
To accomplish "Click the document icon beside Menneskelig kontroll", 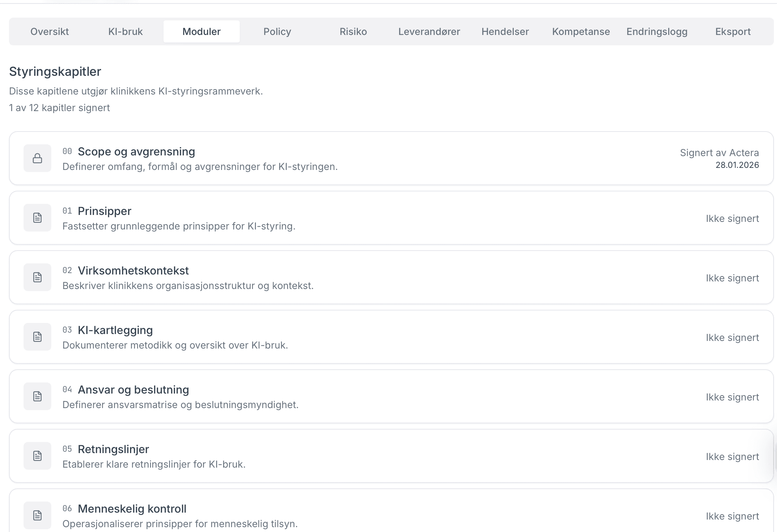I will (37, 515).
